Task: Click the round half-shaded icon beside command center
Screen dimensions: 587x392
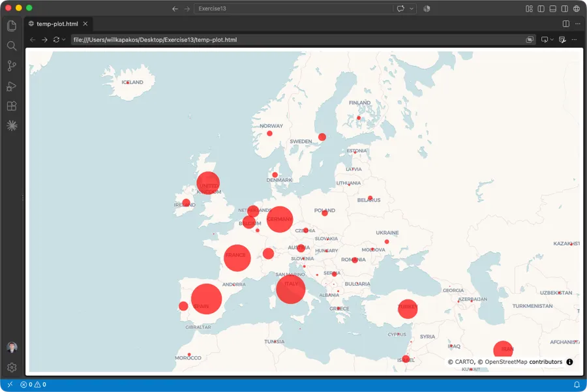Action: tap(427, 8)
